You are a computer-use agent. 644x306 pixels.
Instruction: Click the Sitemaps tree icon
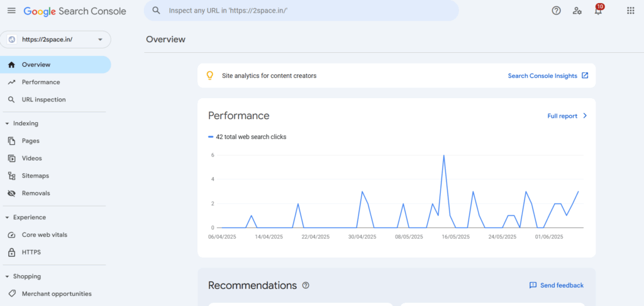(x=11, y=176)
